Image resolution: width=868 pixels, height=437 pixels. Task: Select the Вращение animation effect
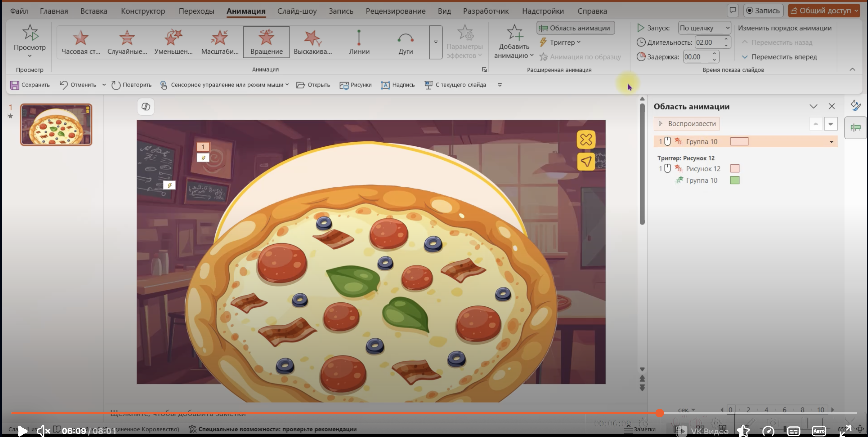266,42
